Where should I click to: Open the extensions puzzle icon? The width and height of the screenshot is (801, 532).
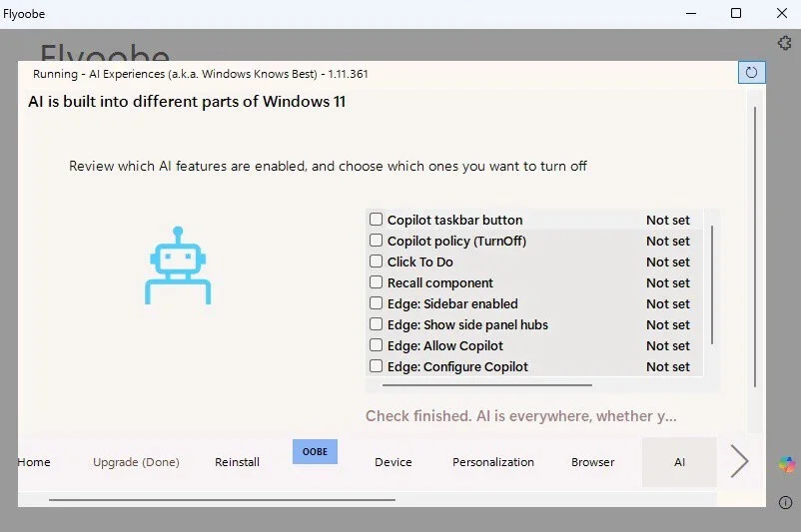click(785, 43)
